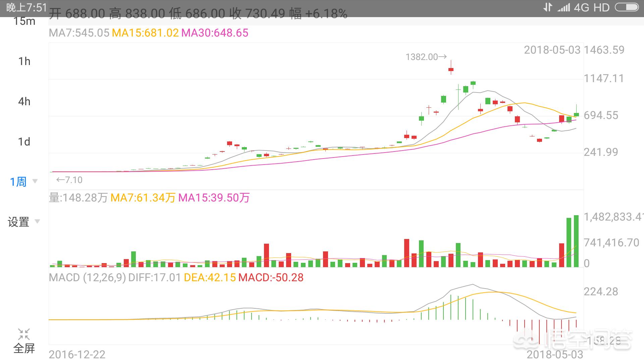Tap the battery icon in status bar

pyautogui.click(x=626, y=7)
